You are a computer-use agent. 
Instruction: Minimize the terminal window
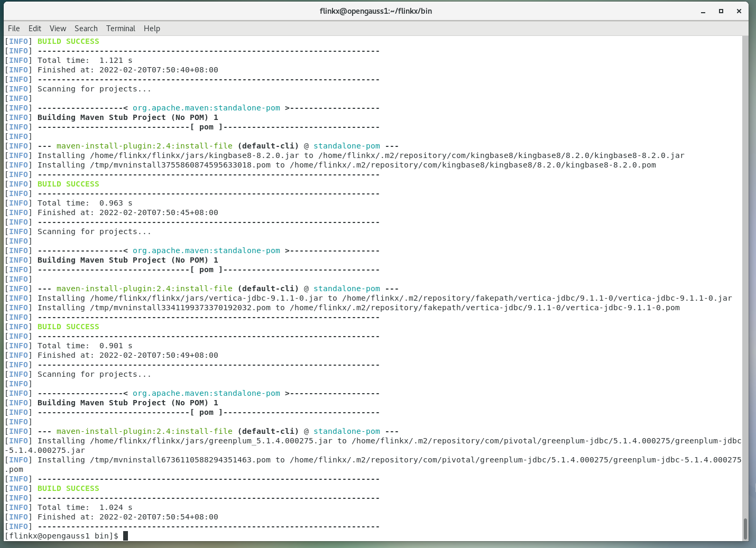703,11
